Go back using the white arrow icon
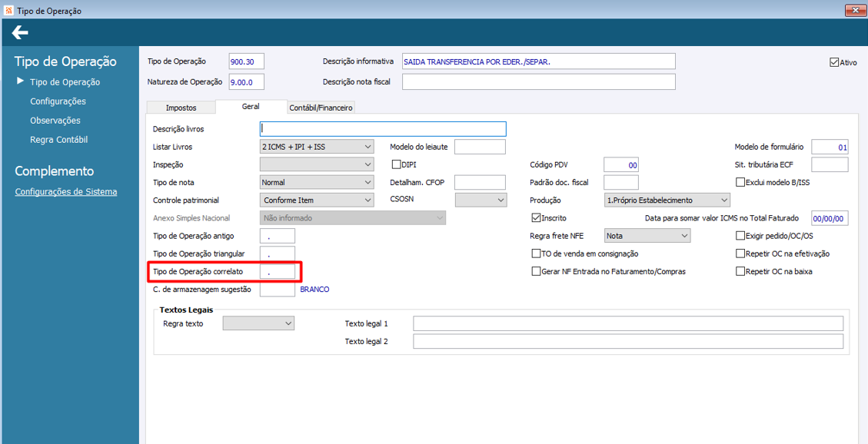The width and height of the screenshot is (868, 444). (20, 32)
